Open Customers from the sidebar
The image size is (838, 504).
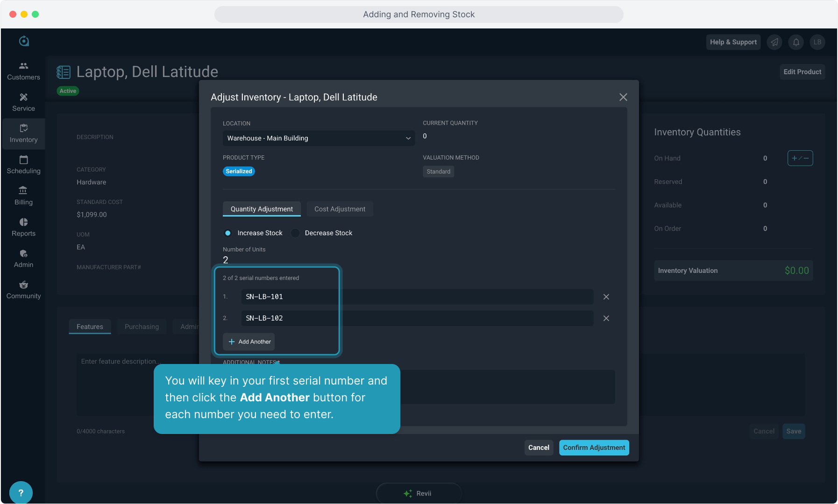pyautogui.click(x=23, y=71)
